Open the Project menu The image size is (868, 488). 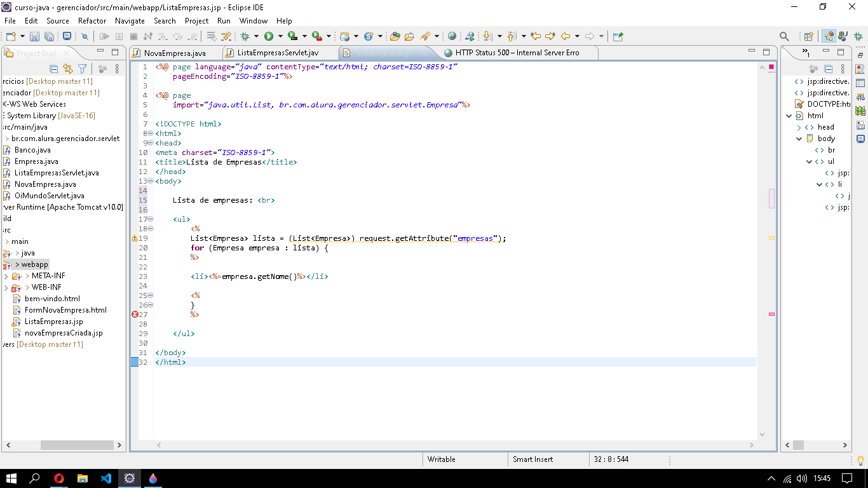click(197, 21)
